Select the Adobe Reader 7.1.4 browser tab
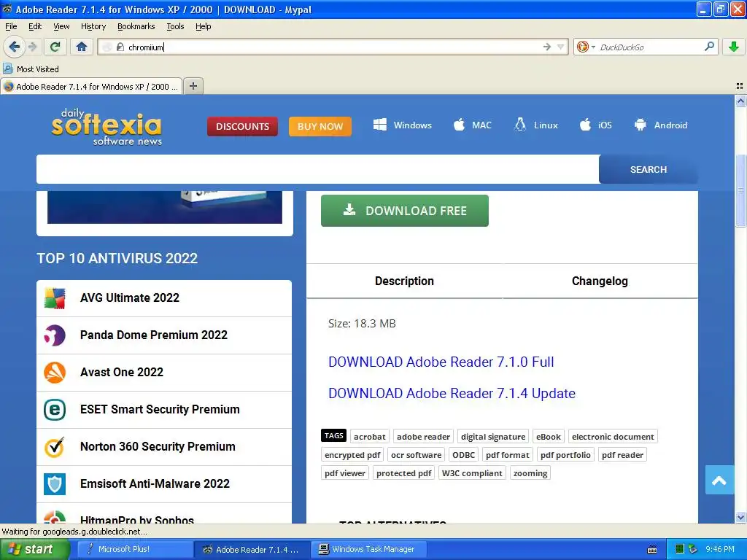 [x=91, y=86]
